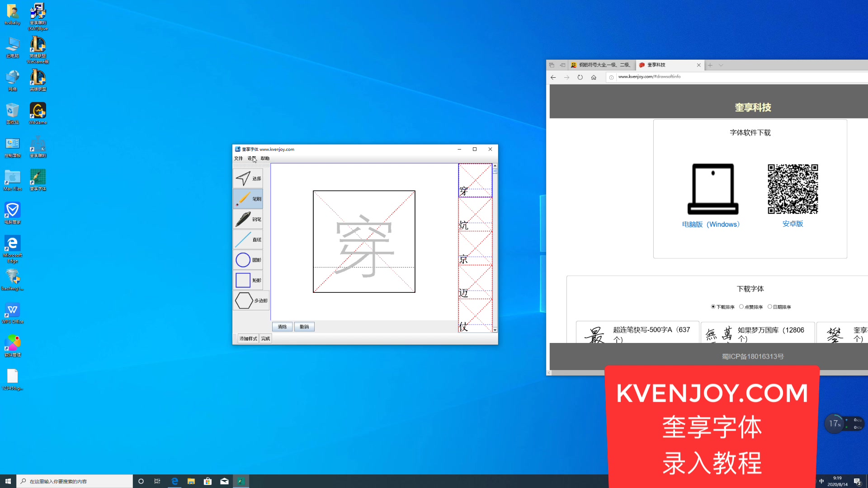Screen dimensions: 868x488
Task: Click the character list scroll-down arrow
Action: tap(495, 330)
